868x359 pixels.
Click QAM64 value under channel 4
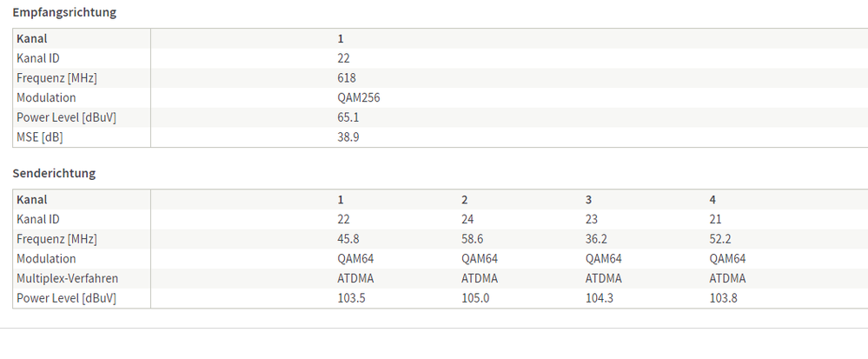(727, 259)
